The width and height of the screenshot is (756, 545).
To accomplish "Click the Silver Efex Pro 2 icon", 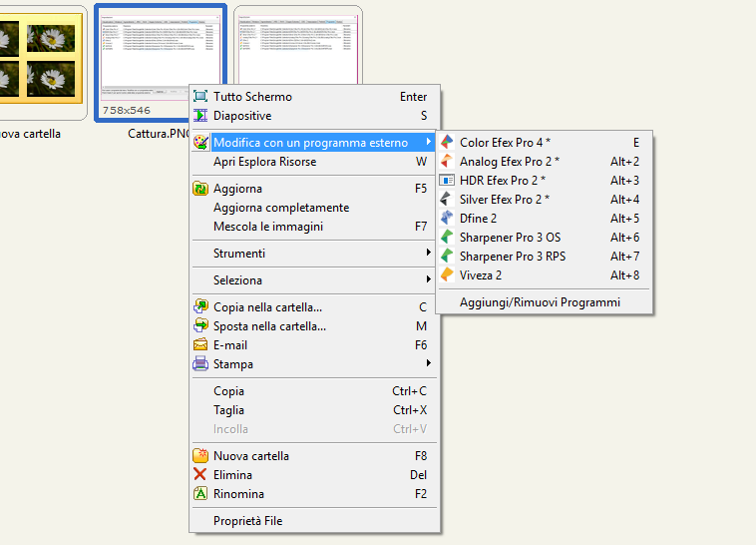I will tap(447, 200).
